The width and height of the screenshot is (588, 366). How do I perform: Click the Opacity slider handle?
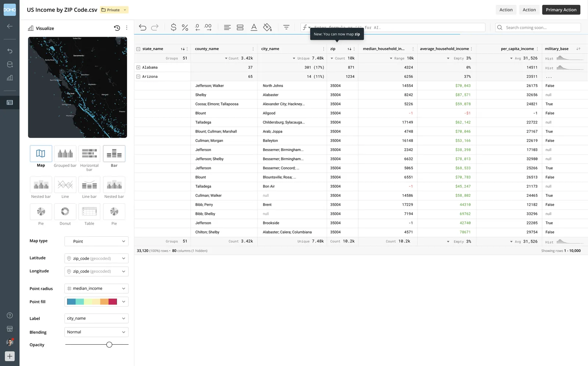tap(109, 345)
